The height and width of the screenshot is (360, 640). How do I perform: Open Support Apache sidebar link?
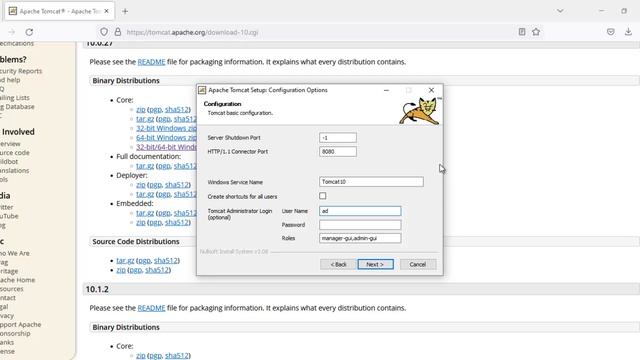click(x=20, y=324)
